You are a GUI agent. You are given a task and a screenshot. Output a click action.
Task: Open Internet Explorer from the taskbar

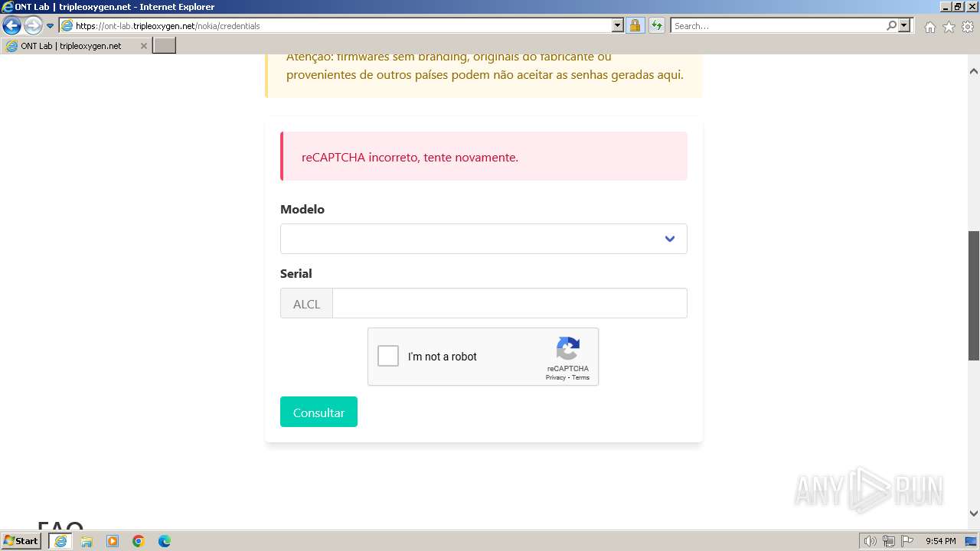click(60, 541)
